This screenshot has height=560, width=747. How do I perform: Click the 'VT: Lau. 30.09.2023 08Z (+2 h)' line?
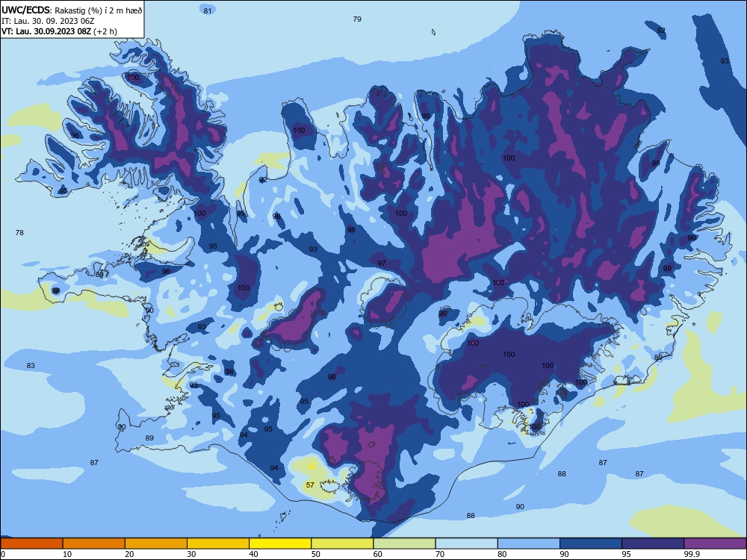pos(59,31)
